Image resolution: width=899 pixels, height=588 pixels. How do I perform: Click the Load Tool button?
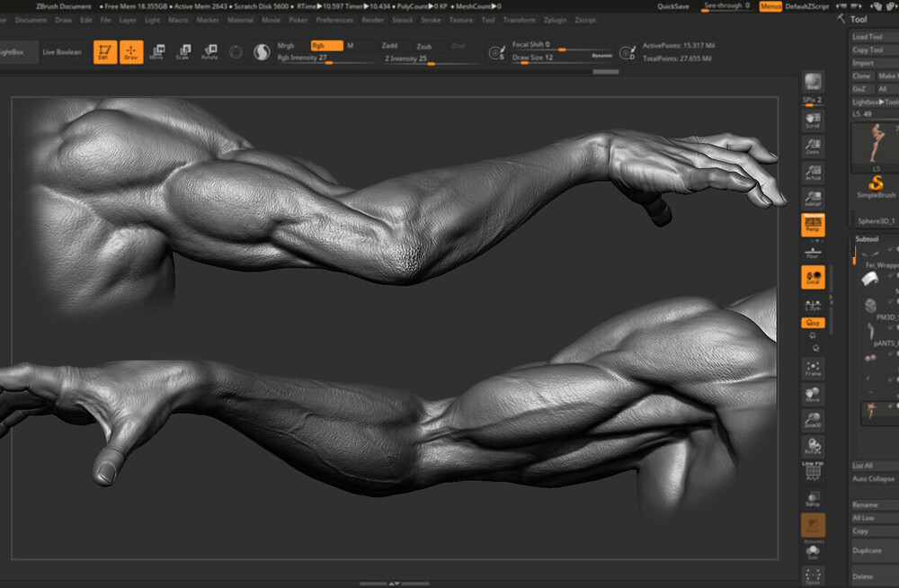pyautogui.click(x=874, y=37)
